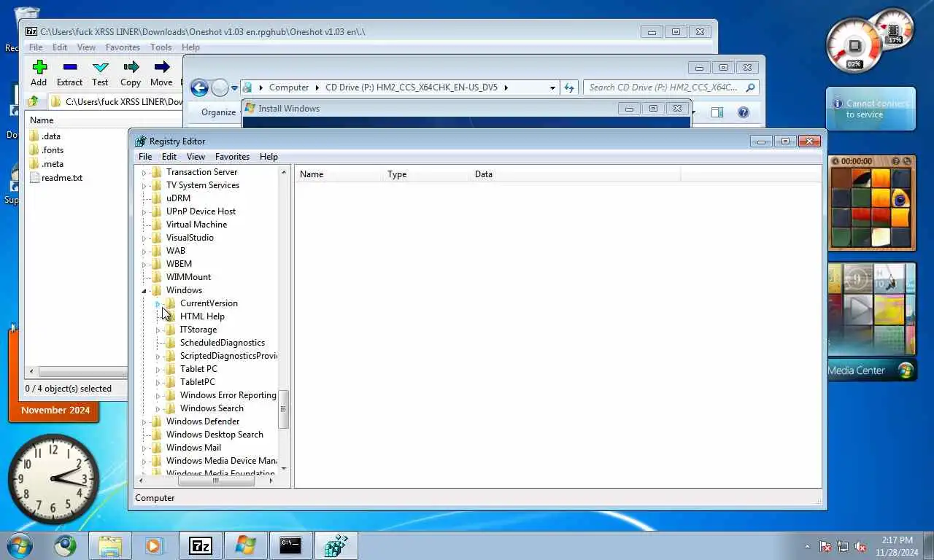Expand the Tablet PC registry key
The height and width of the screenshot is (560, 934).
(x=158, y=369)
